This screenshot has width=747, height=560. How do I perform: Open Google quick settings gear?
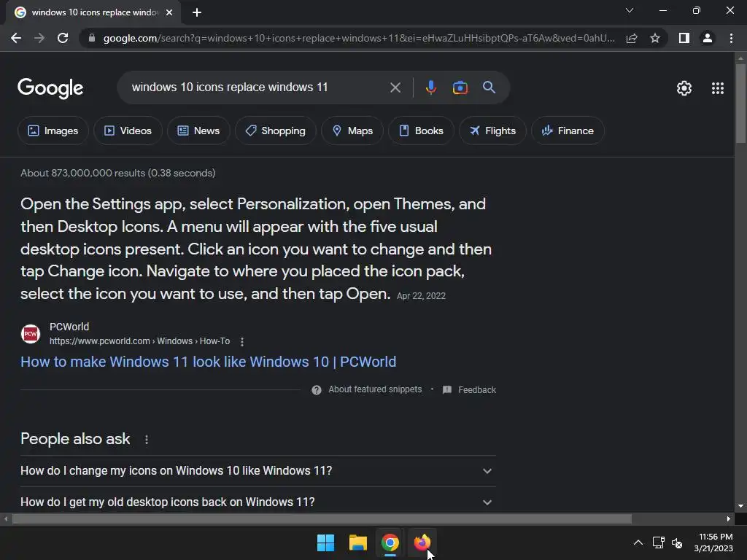point(684,88)
